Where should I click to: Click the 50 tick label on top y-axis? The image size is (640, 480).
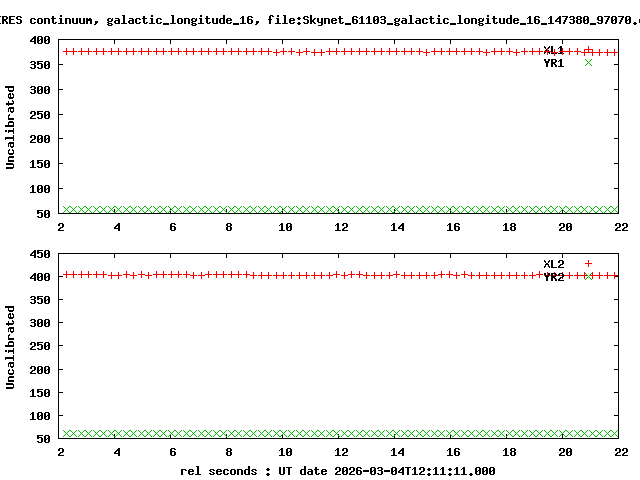coord(45,213)
